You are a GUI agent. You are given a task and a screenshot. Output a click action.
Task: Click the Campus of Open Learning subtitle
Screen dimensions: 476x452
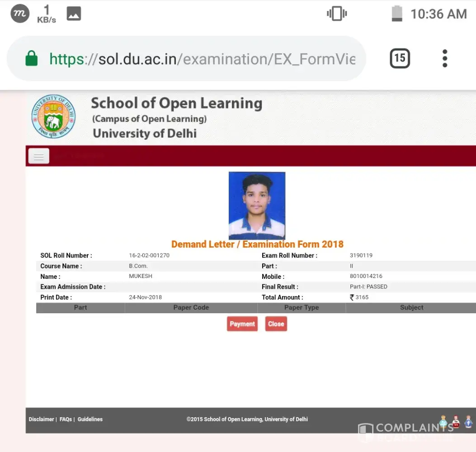[149, 119]
